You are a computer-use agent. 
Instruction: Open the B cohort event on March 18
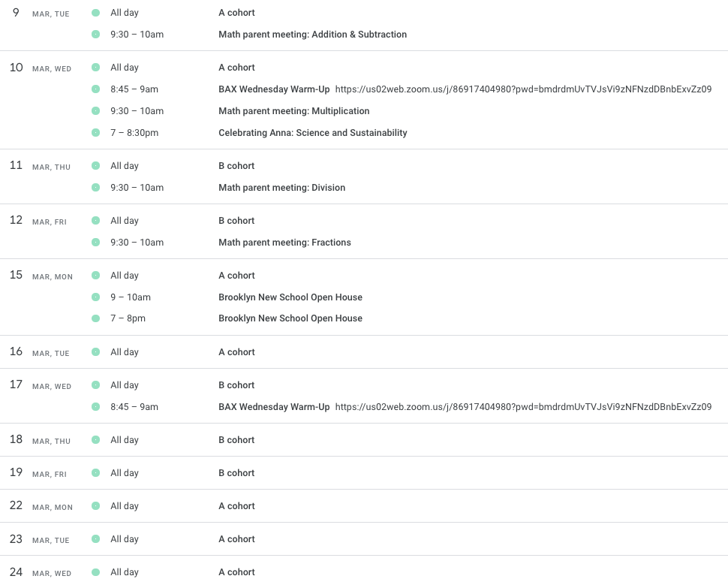point(236,440)
